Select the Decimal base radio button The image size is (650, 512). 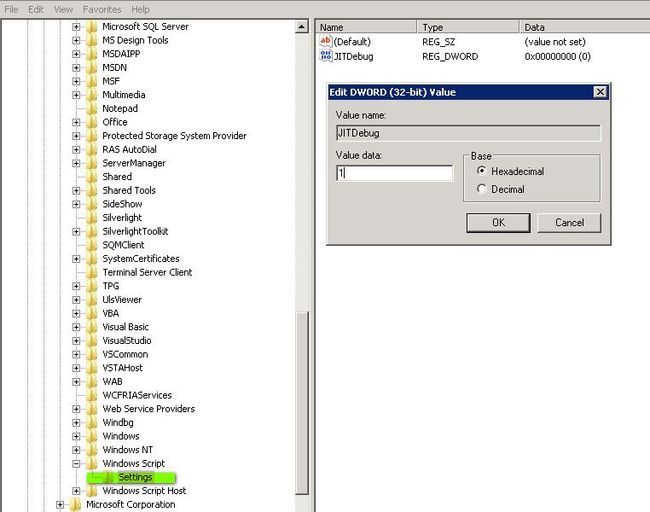(481, 189)
